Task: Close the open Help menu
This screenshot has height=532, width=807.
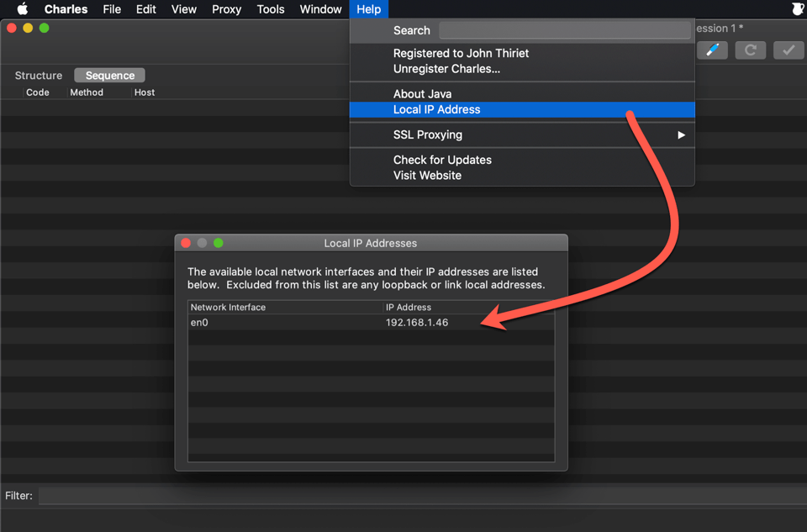Action: click(368, 9)
